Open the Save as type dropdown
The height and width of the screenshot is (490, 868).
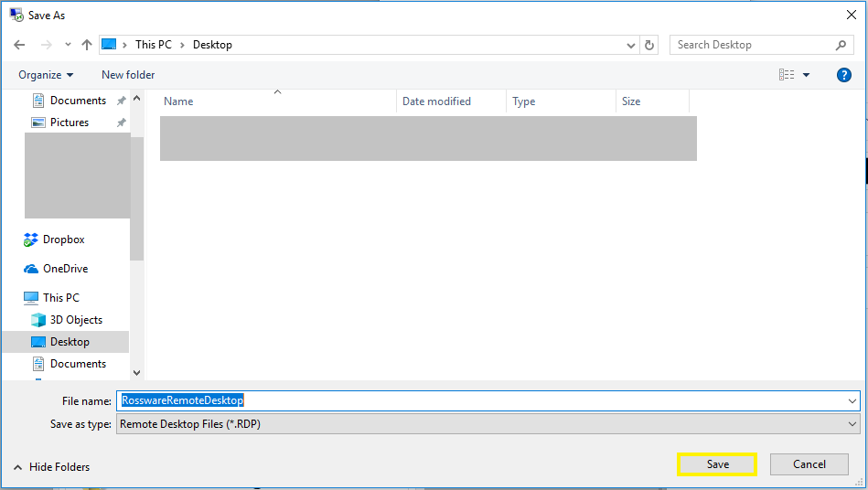click(488, 424)
